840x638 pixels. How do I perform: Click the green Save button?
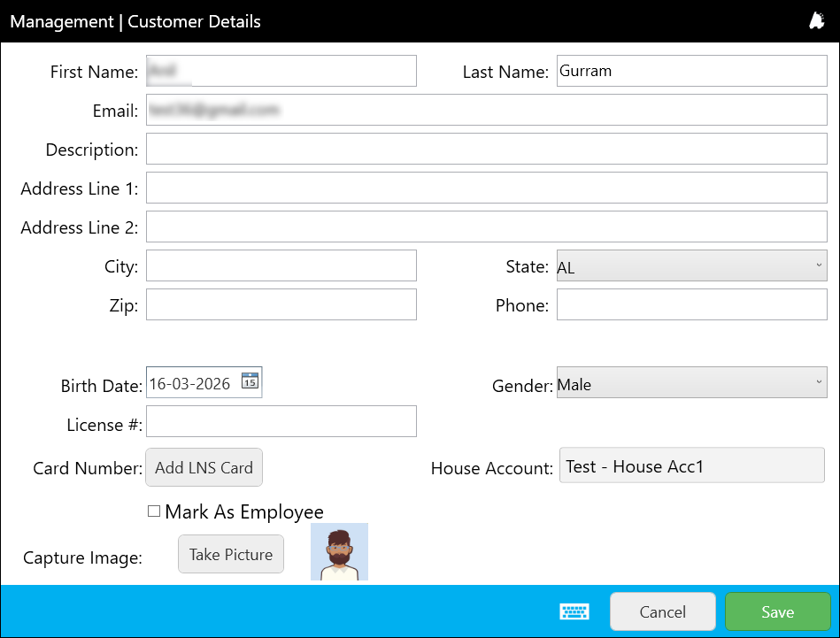click(x=777, y=611)
